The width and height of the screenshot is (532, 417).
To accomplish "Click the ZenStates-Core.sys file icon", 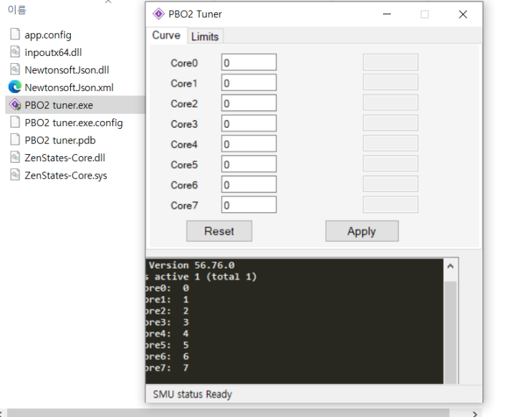I will pos(15,175).
